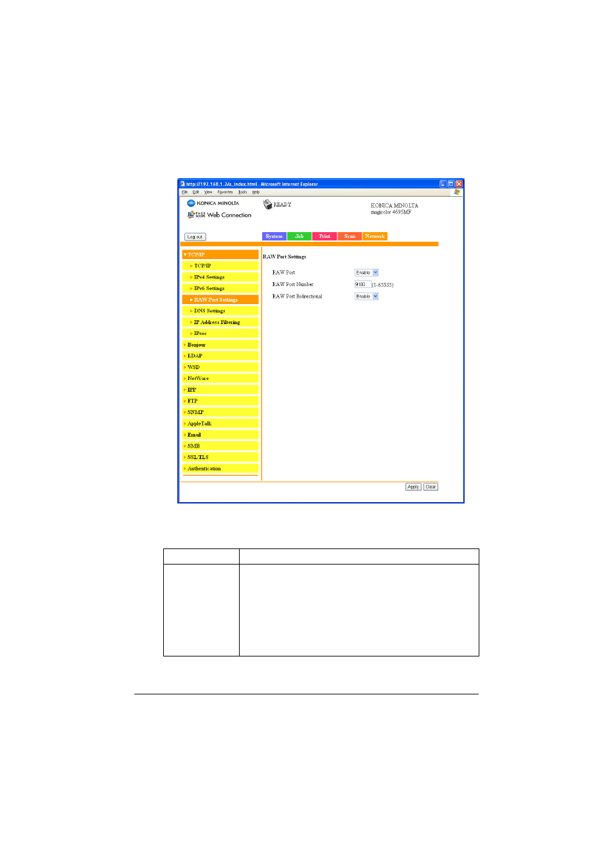Screen dimensions: 613x868
Task: Expand the NetWare menu section
Action: (220, 378)
